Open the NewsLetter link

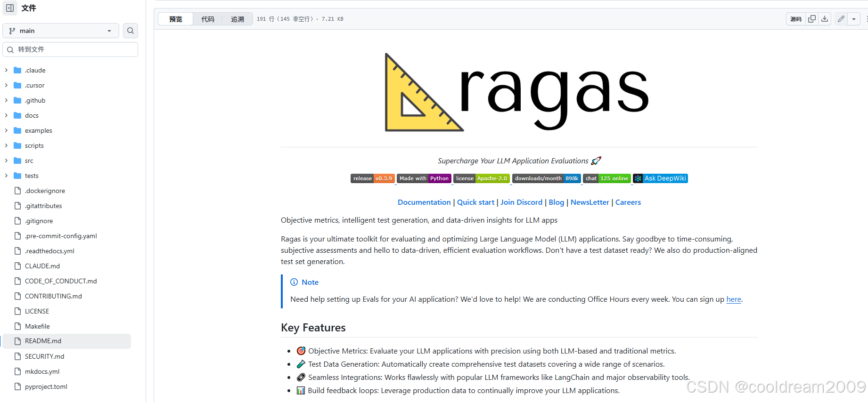[590, 202]
